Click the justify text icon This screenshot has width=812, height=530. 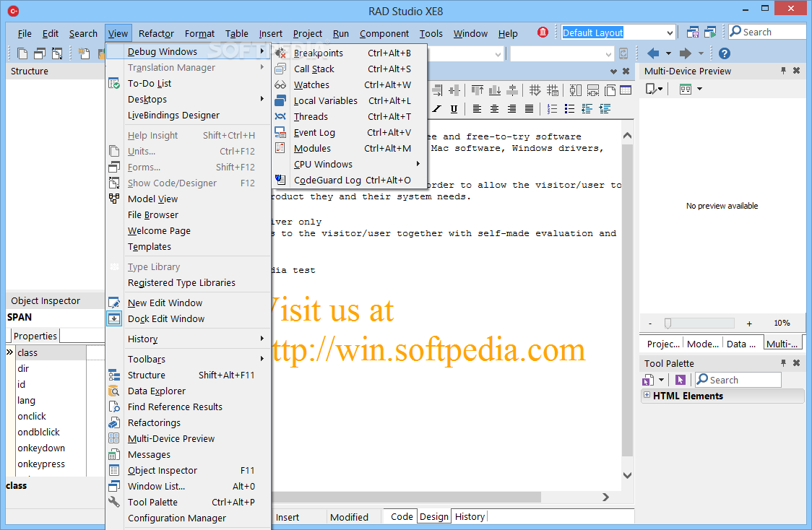[x=529, y=109]
